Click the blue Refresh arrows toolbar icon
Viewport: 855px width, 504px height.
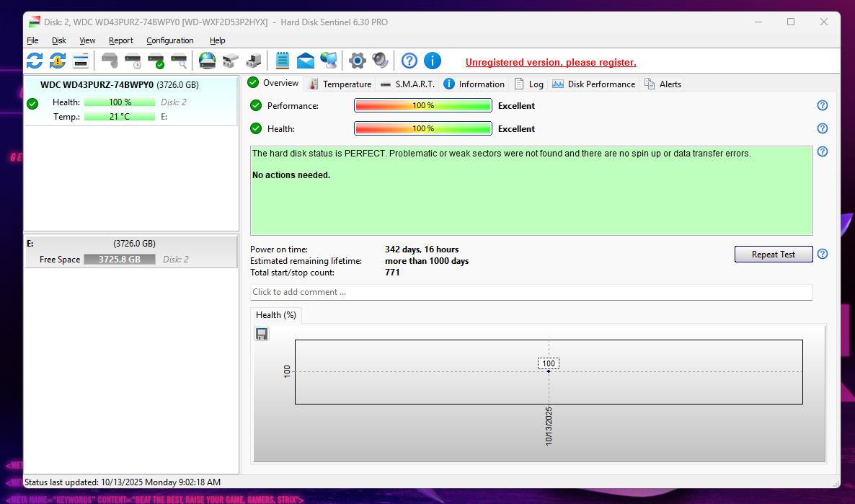click(x=35, y=61)
